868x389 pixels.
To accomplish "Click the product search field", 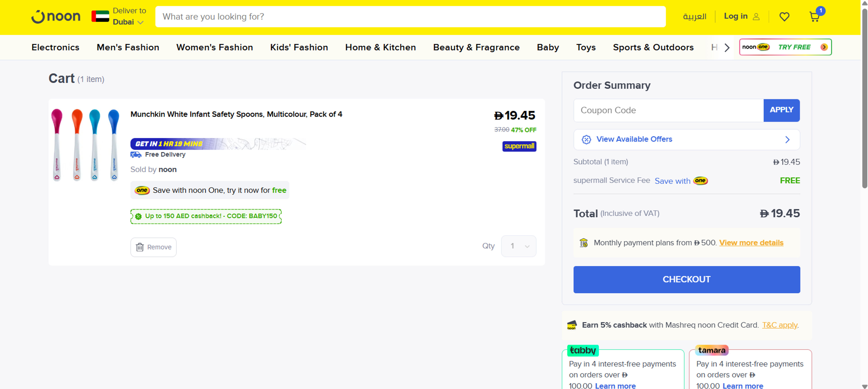I will pos(410,16).
